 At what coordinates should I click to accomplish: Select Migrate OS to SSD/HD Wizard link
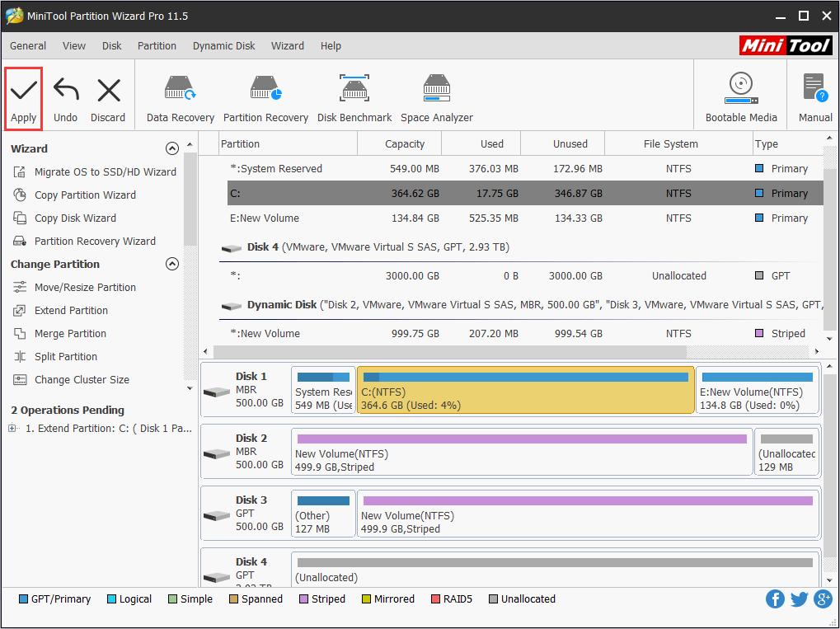[105, 172]
